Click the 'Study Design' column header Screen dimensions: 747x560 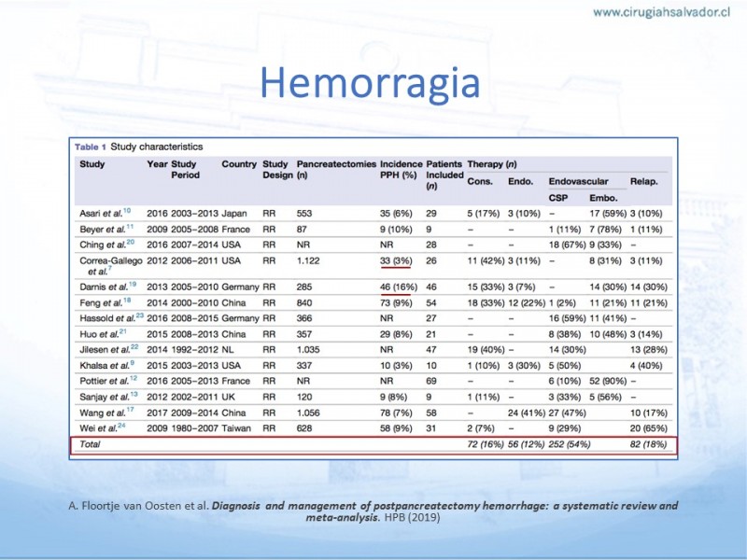click(x=277, y=170)
